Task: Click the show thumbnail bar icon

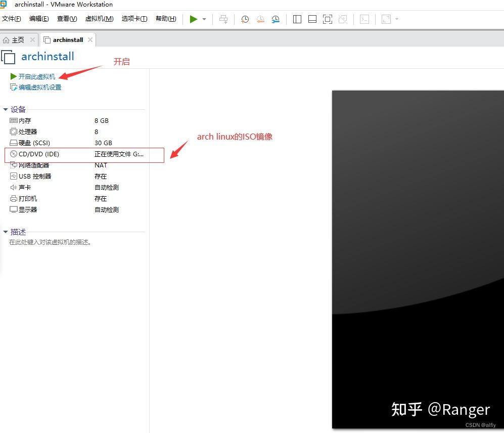Action: click(312, 19)
